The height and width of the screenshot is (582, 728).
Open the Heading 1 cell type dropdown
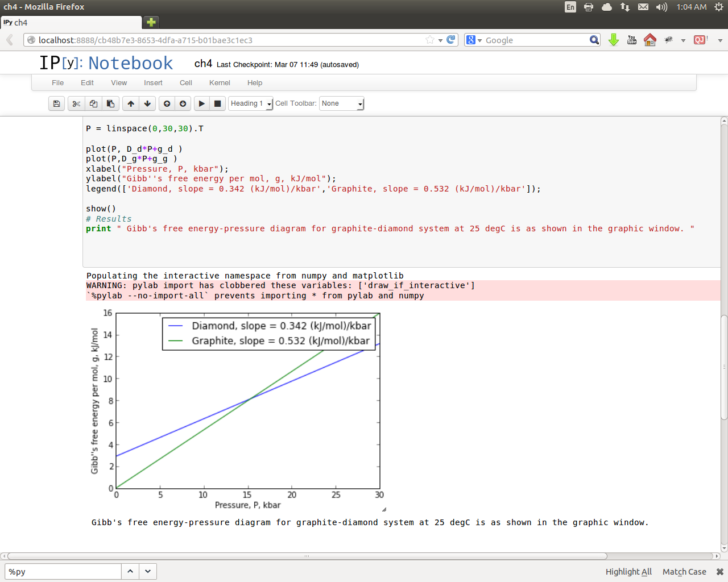point(251,103)
